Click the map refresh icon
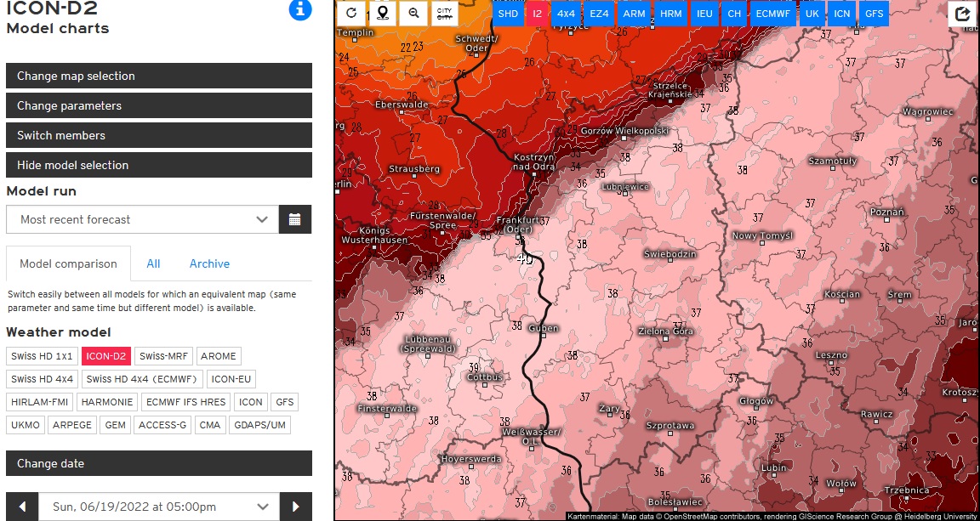 click(350, 14)
